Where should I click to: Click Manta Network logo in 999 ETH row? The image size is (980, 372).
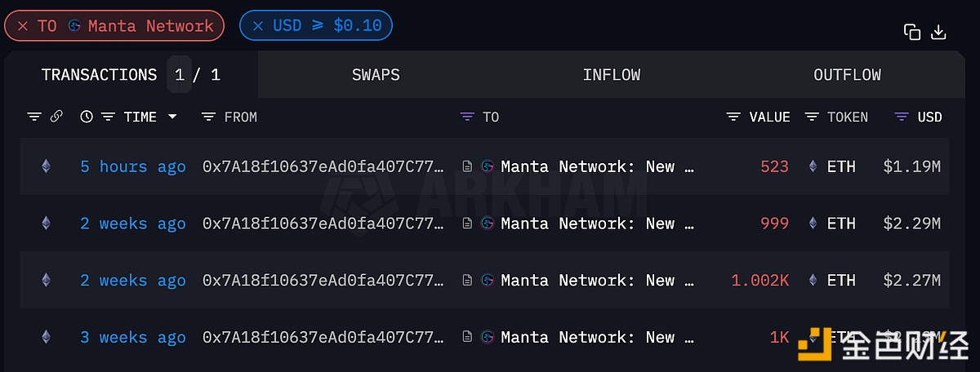[x=488, y=224]
